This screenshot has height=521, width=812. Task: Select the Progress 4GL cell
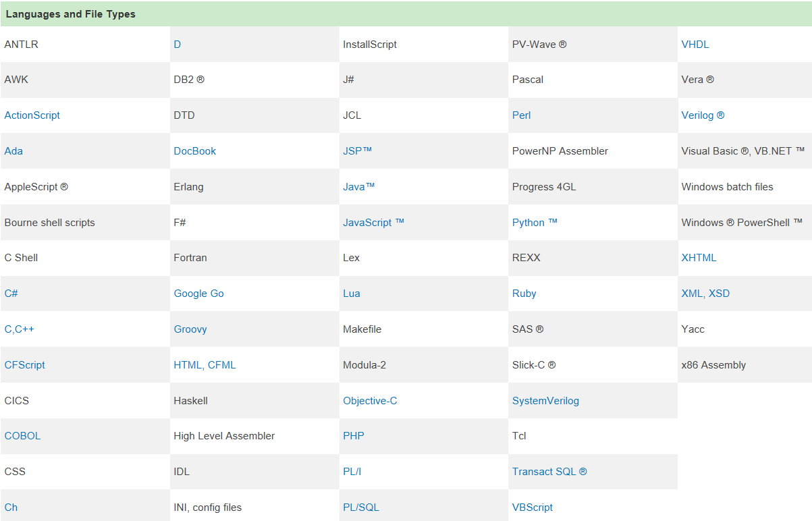[x=593, y=187]
